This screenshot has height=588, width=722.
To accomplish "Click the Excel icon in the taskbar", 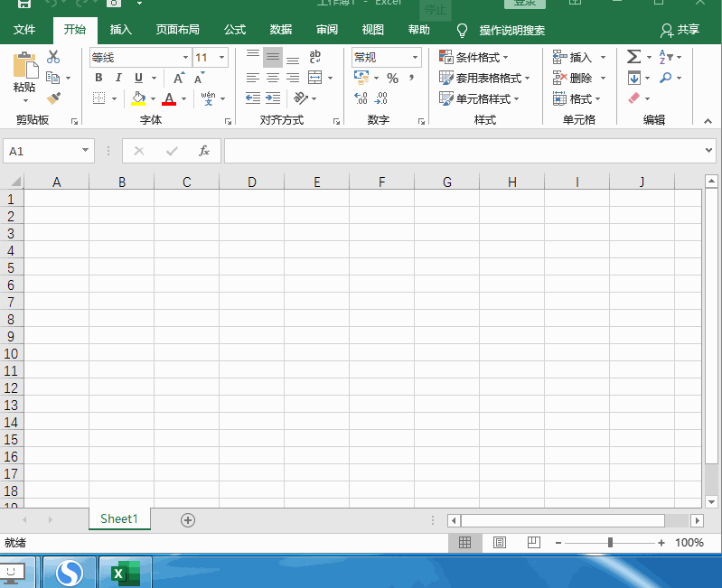I will tap(125, 573).
